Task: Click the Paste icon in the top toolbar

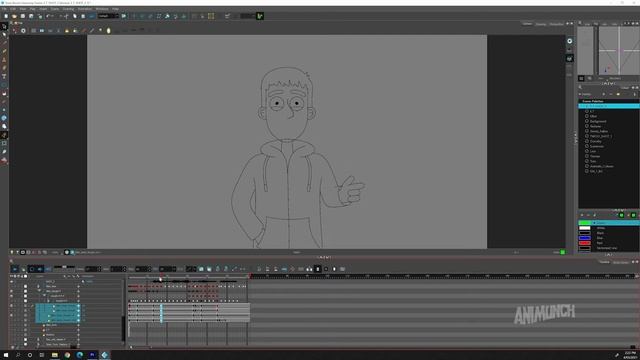Action: tap(83, 16)
